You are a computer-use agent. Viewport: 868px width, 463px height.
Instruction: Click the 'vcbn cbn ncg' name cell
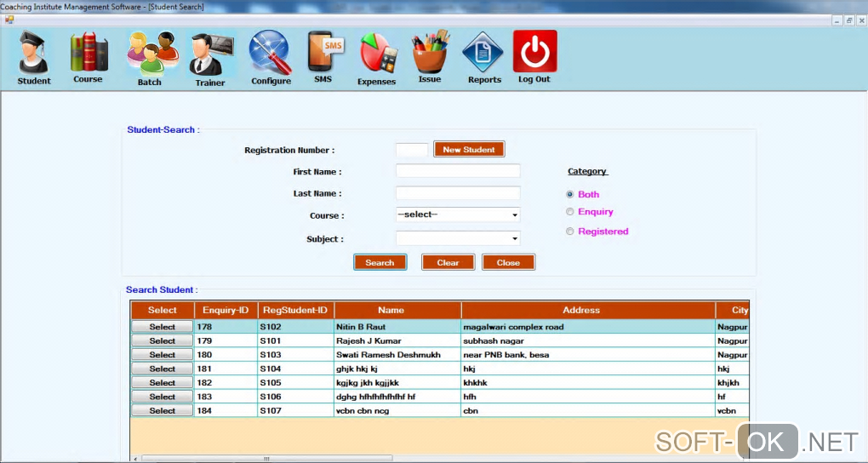[397, 410]
